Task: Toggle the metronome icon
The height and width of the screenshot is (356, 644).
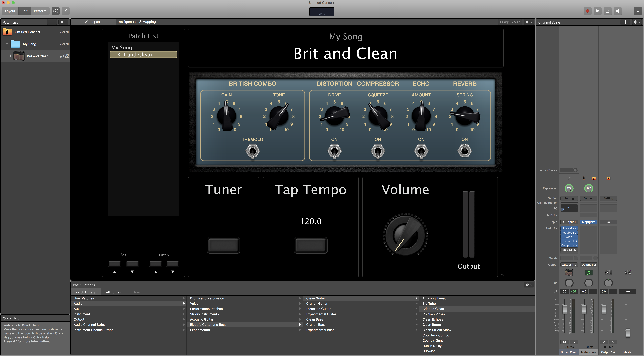Action: point(608,11)
